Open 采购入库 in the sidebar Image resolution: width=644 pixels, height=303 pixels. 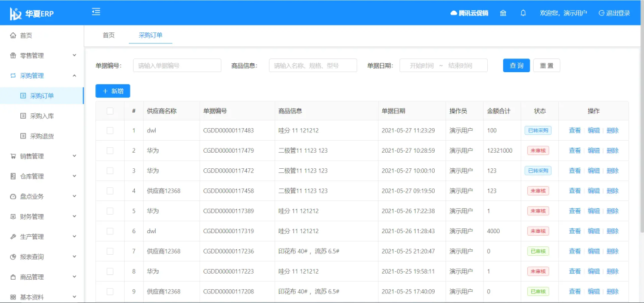(x=42, y=116)
